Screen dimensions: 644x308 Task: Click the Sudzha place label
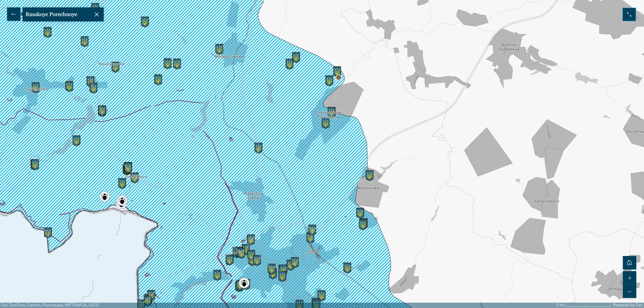tap(312, 251)
